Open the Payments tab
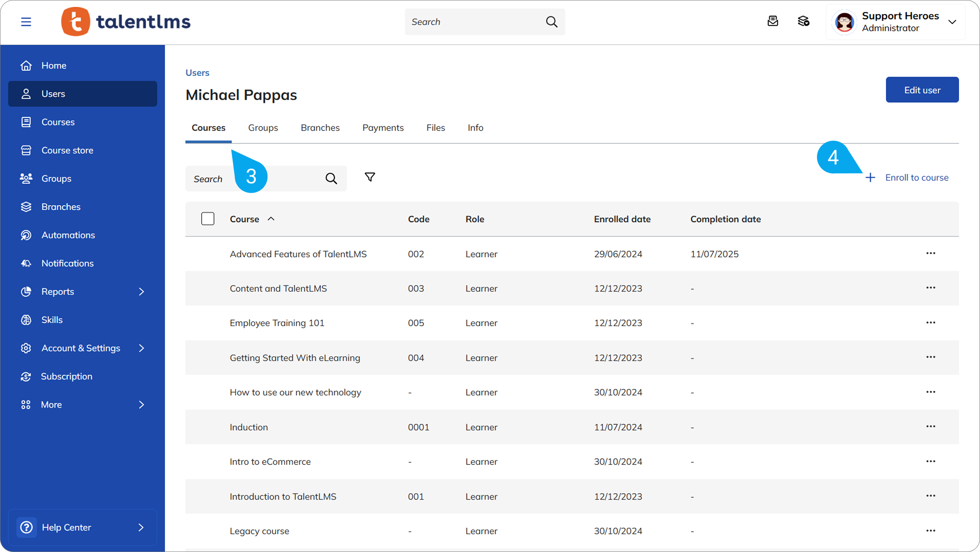 [x=383, y=128]
